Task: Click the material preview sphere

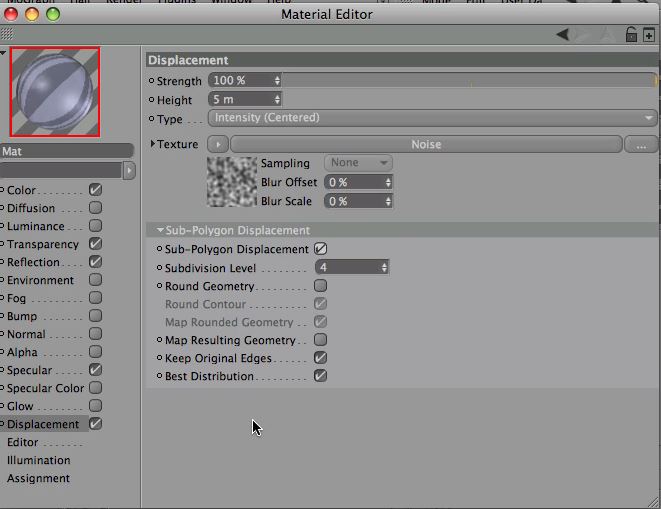Action: 55,92
